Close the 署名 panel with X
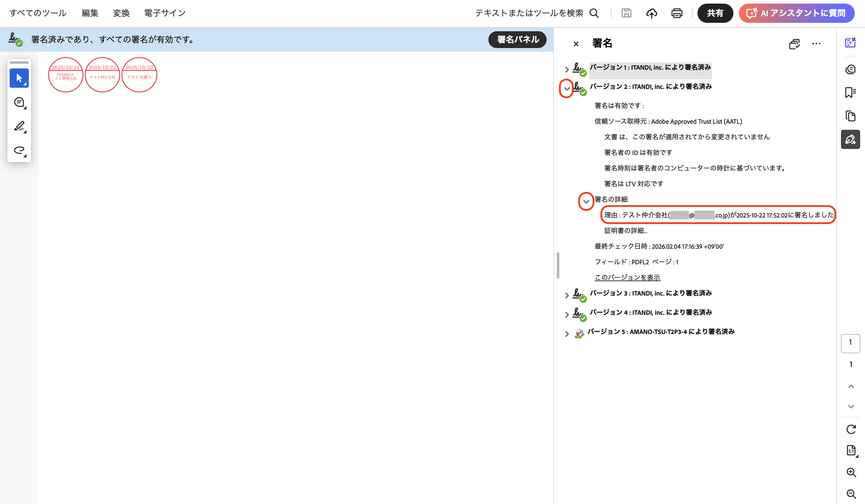Image resolution: width=865 pixels, height=504 pixels. pos(576,44)
